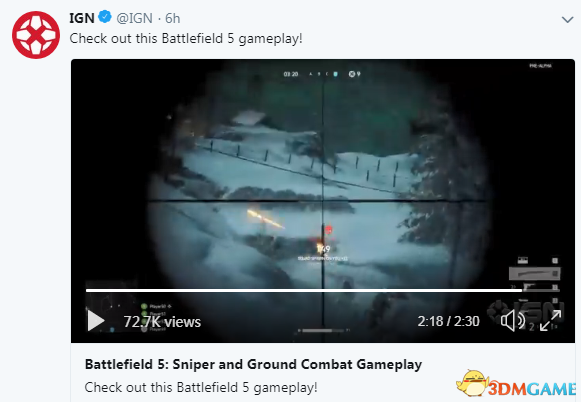Click the end of the video progress bar
Screen dimensions: 581x402
coord(558,290)
